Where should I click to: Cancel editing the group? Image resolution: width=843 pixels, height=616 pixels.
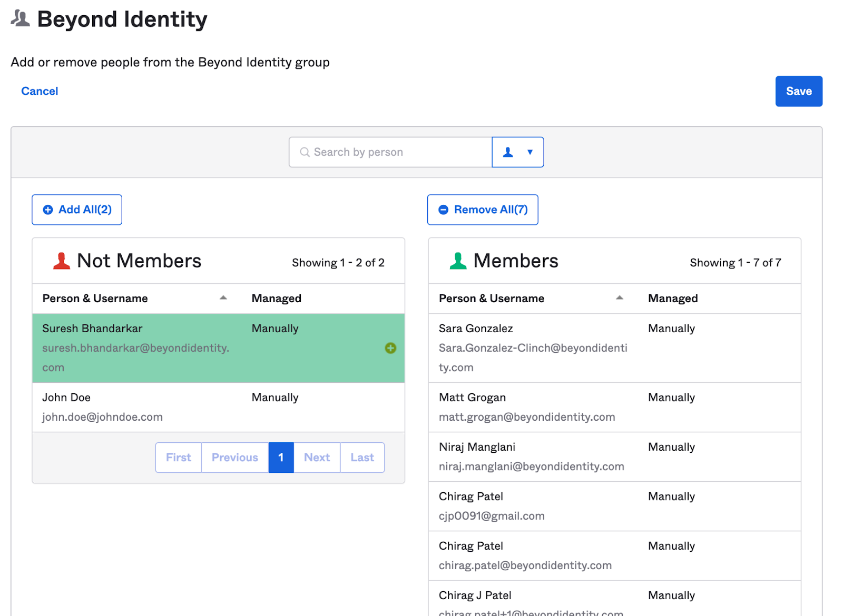(x=40, y=91)
